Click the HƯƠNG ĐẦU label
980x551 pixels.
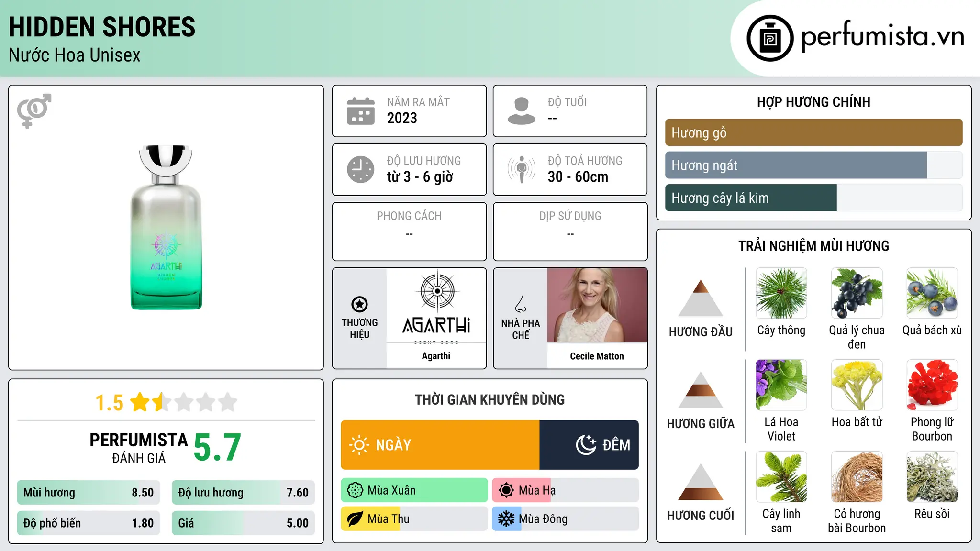tap(701, 332)
